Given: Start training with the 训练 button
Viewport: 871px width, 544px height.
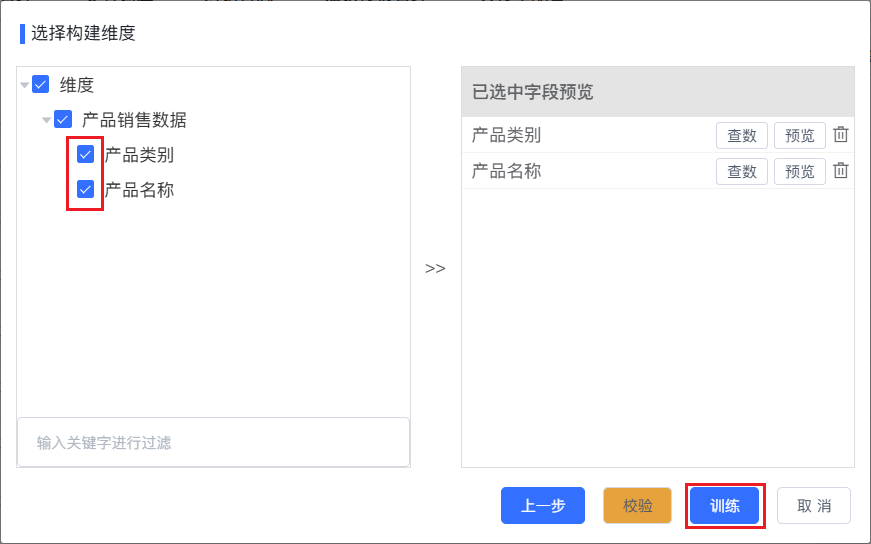Looking at the screenshot, I should (x=724, y=506).
